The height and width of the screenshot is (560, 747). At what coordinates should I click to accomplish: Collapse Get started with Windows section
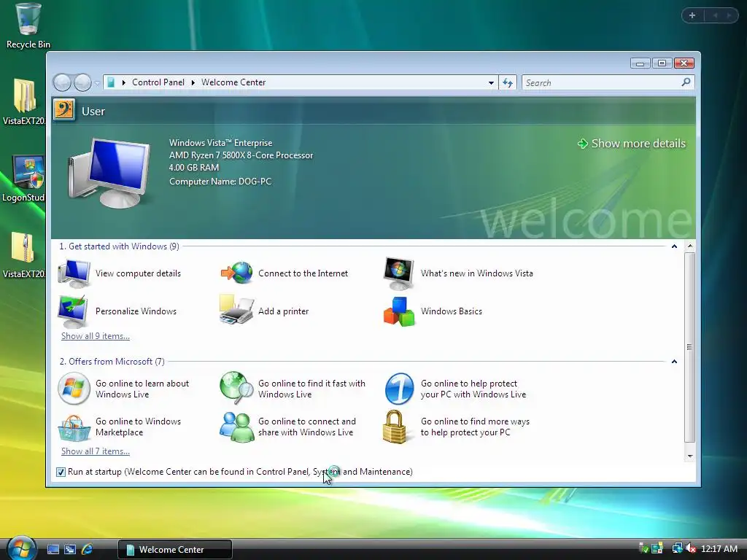(x=674, y=246)
